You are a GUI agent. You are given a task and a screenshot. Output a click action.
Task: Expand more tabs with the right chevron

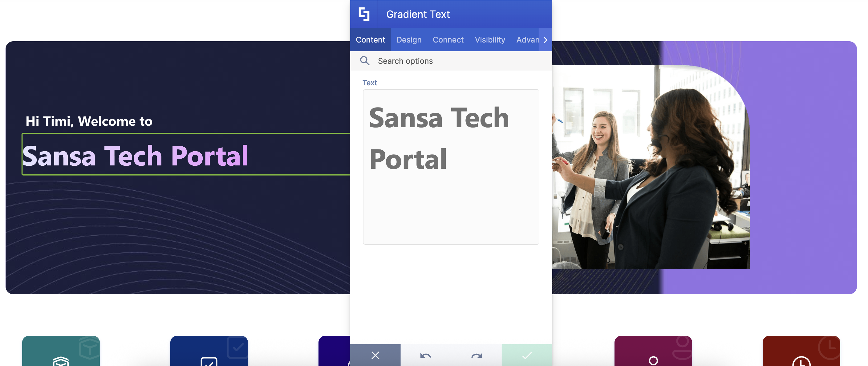pos(545,40)
